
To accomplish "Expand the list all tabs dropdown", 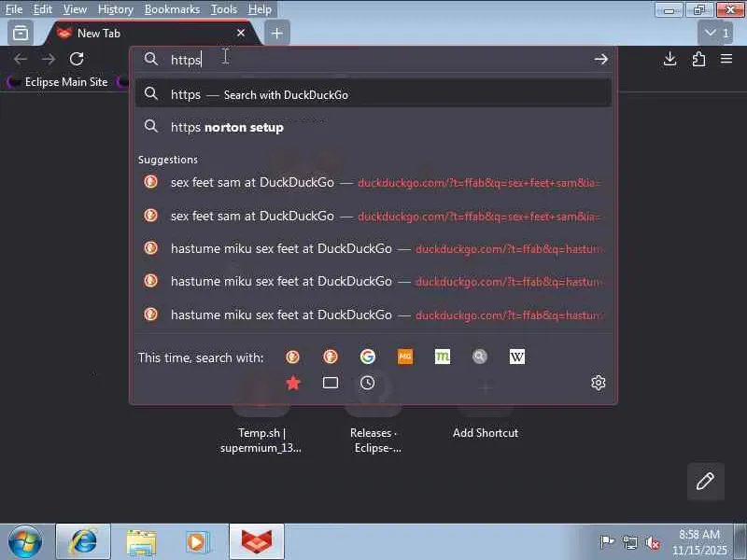I will 715,33.
